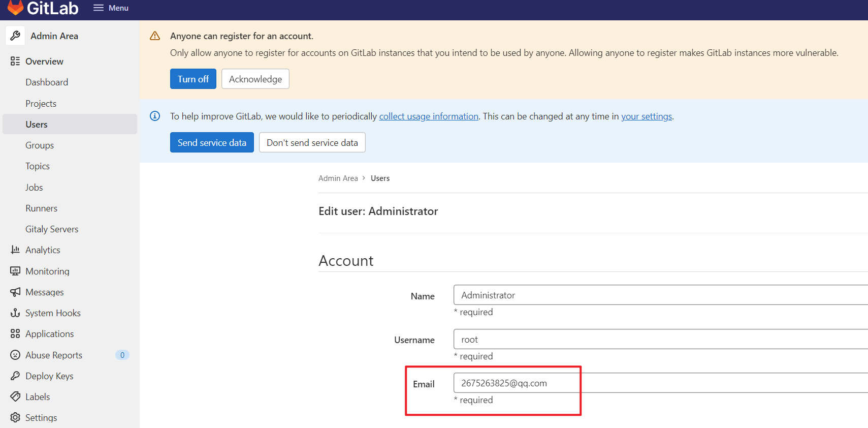Viewport: 868px width, 428px height.
Task: Click the Monitoring screen icon
Action: [x=15, y=271]
